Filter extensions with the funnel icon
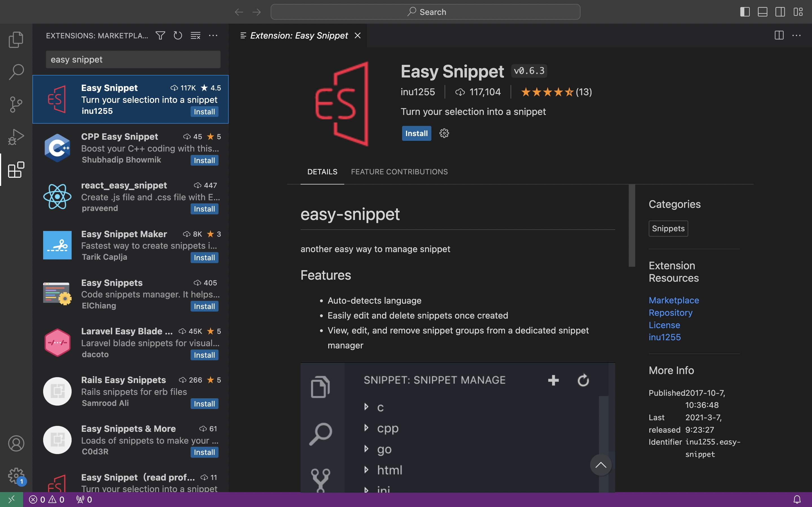This screenshot has height=507, width=812. [x=160, y=35]
